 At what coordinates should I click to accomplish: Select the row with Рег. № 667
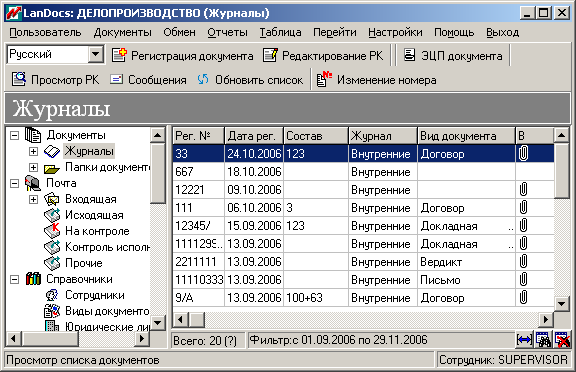[363, 172]
